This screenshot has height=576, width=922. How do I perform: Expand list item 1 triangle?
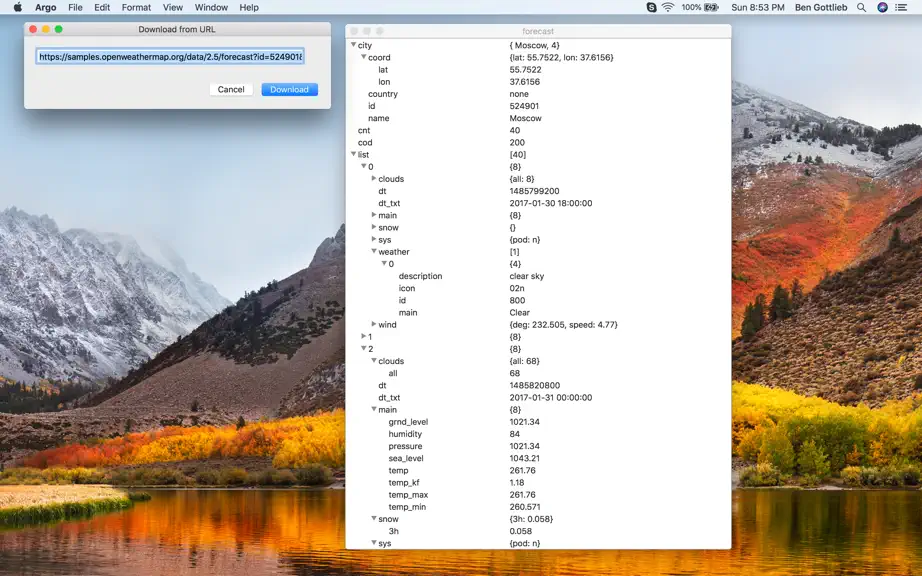pos(363,336)
